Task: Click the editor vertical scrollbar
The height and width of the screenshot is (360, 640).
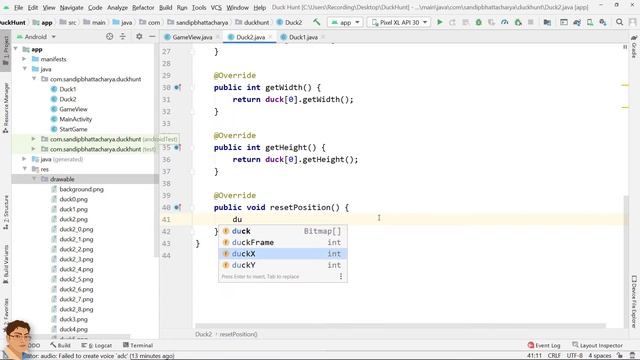Action: (x=626, y=261)
